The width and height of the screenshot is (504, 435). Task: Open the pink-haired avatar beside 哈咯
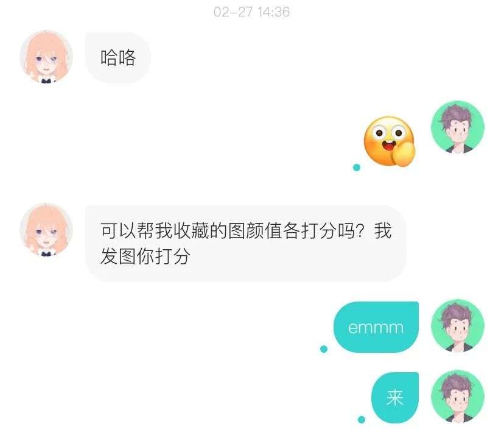click(46, 57)
